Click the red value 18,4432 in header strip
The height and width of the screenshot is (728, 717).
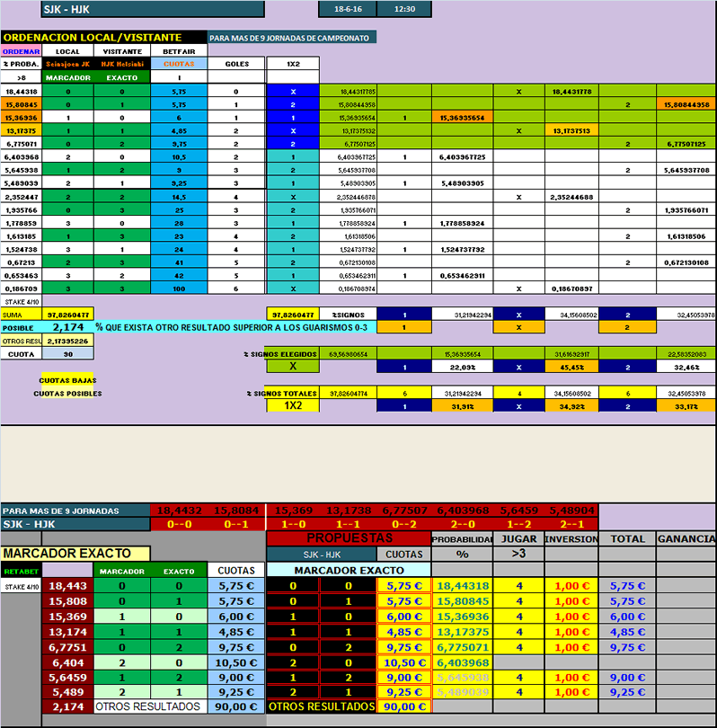tap(179, 510)
